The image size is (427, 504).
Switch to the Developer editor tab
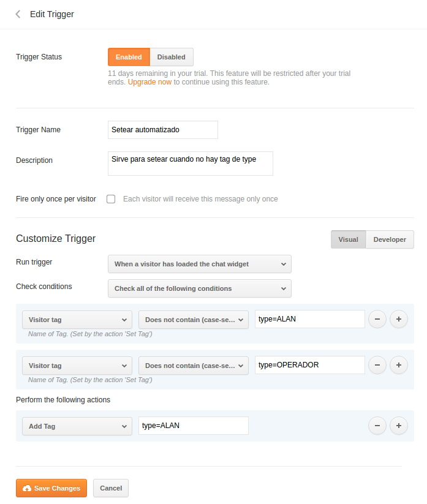click(x=390, y=239)
